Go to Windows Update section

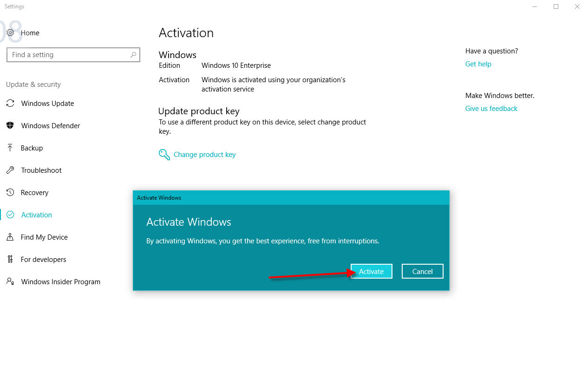[x=47, y=104]
